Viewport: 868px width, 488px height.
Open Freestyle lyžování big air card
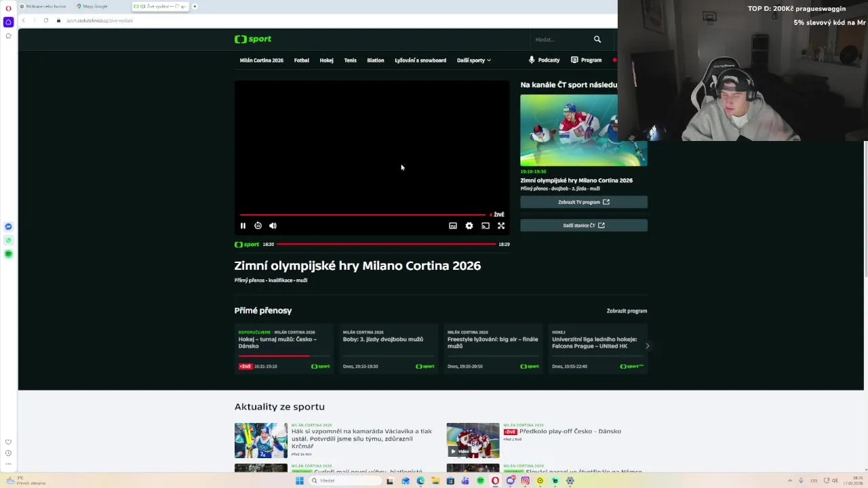[493, 348]
